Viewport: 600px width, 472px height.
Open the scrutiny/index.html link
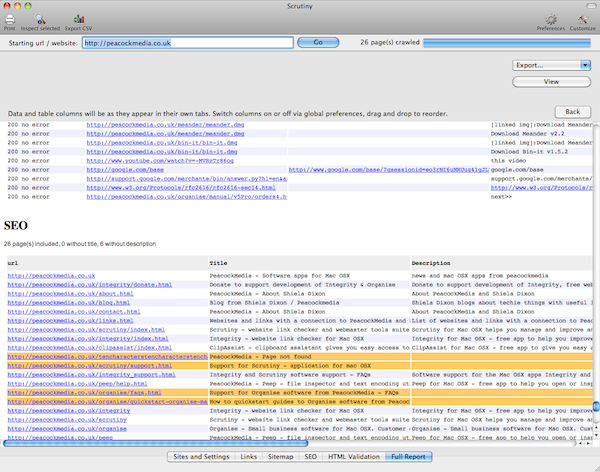coord(86,330)
